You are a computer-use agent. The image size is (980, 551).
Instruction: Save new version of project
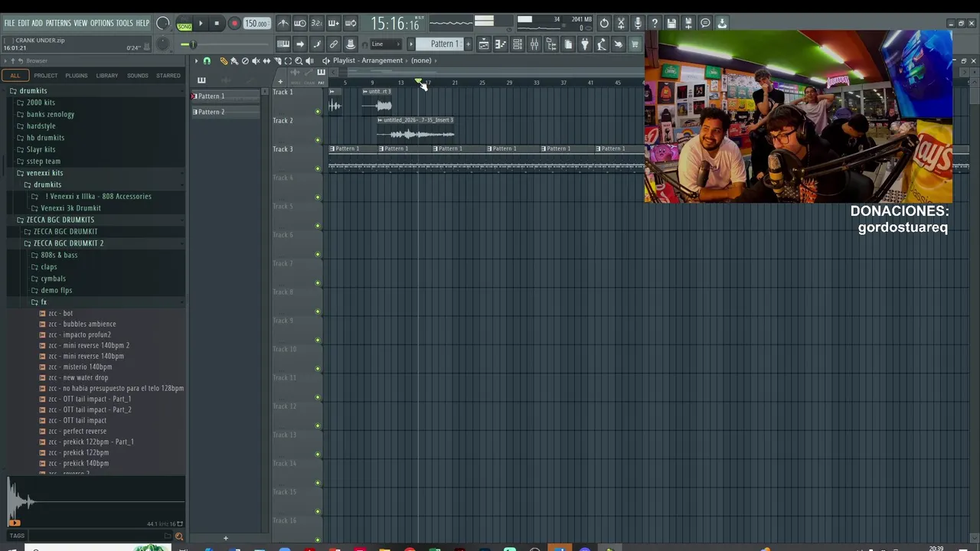click(688, 24)
